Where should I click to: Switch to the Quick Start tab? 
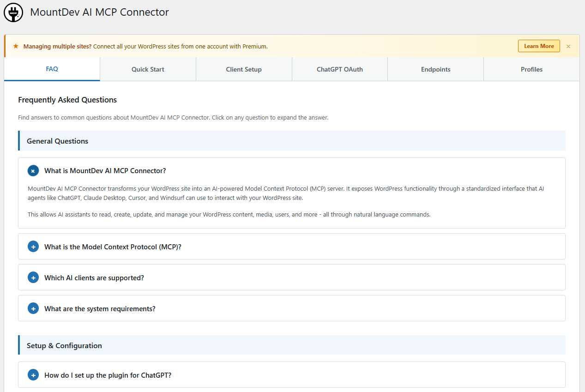[x=148, y=69]
